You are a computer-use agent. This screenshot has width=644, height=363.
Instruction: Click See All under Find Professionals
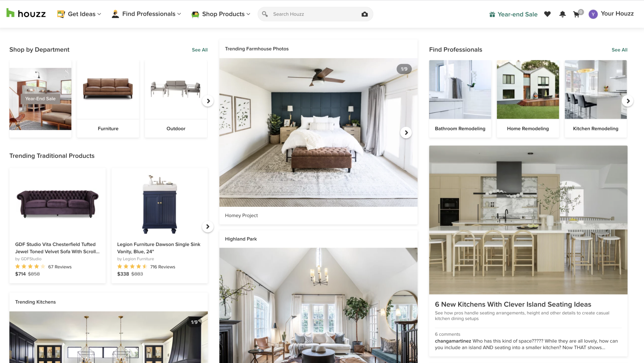619,50
